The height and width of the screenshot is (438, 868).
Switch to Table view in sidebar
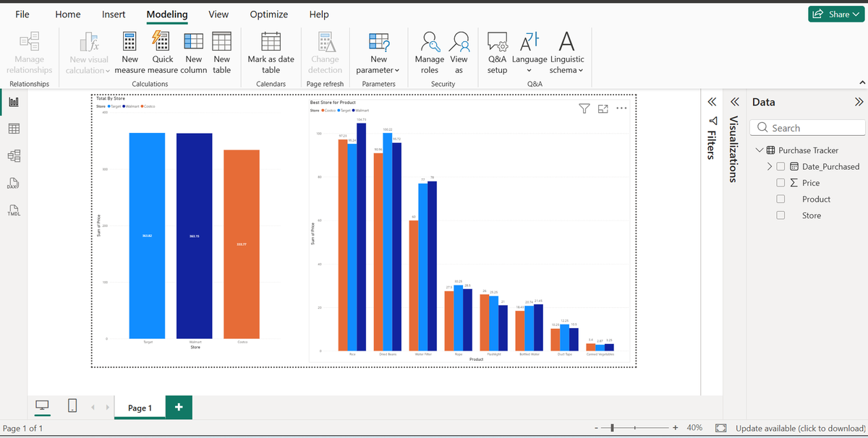click(14, 129)
